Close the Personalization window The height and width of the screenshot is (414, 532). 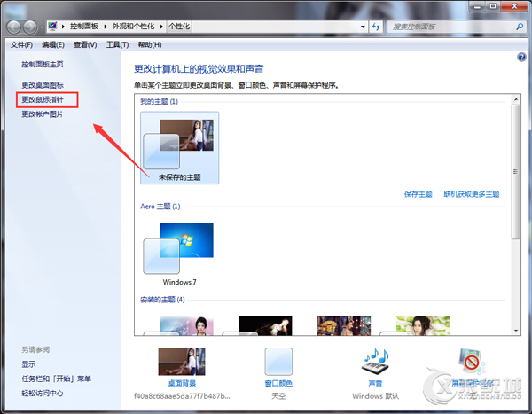pos(514,6)
